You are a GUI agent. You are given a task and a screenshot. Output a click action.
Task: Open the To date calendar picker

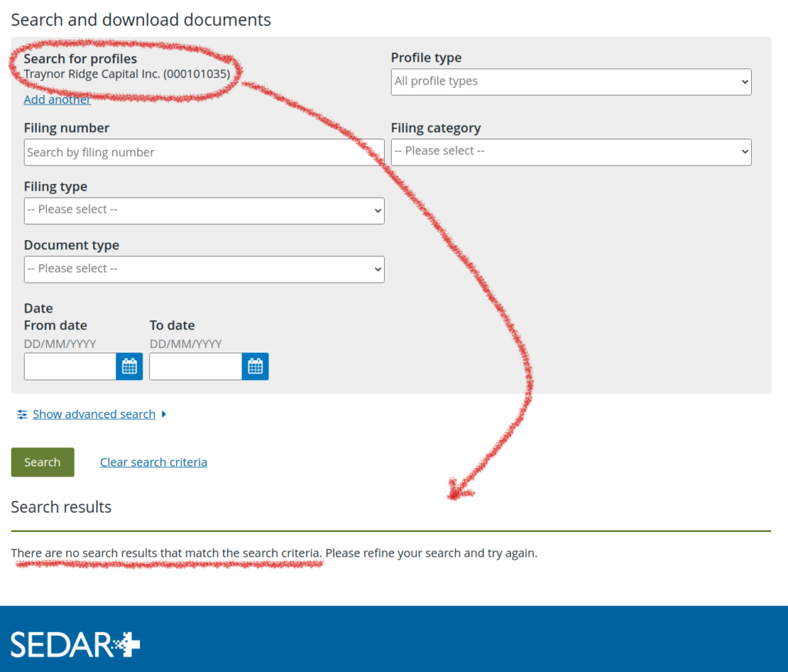(x=255, y=366)
